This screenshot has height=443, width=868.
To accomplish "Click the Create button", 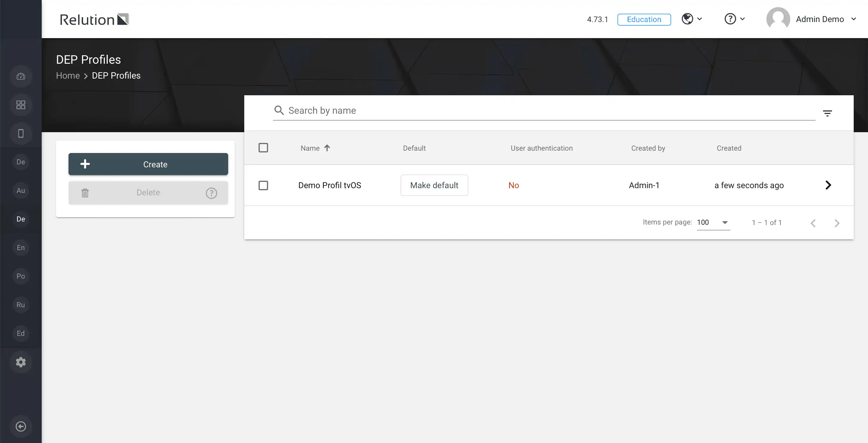I will click(148, 164).
